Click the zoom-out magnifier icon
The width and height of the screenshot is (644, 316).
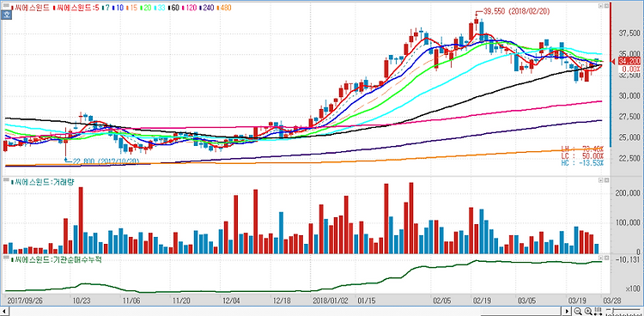(578, 311)
